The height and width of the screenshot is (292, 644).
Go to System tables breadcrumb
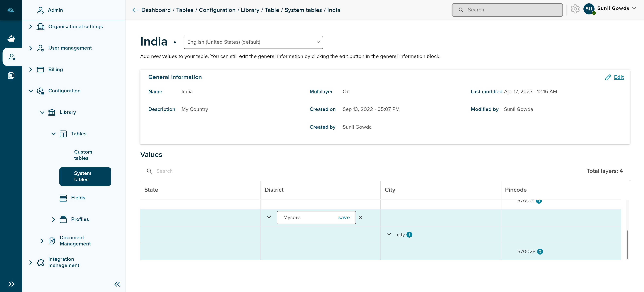click(303, 10)
